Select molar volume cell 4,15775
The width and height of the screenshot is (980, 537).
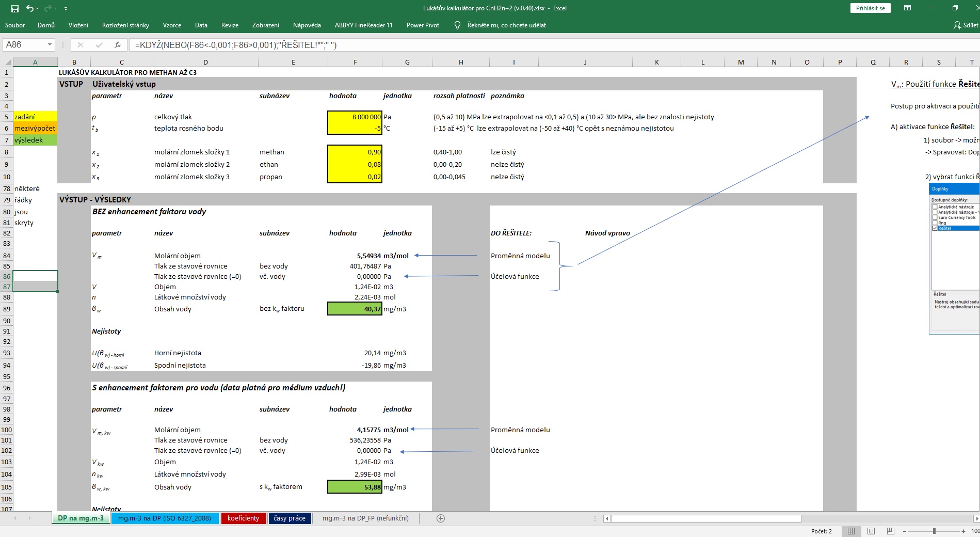point(355,430)
